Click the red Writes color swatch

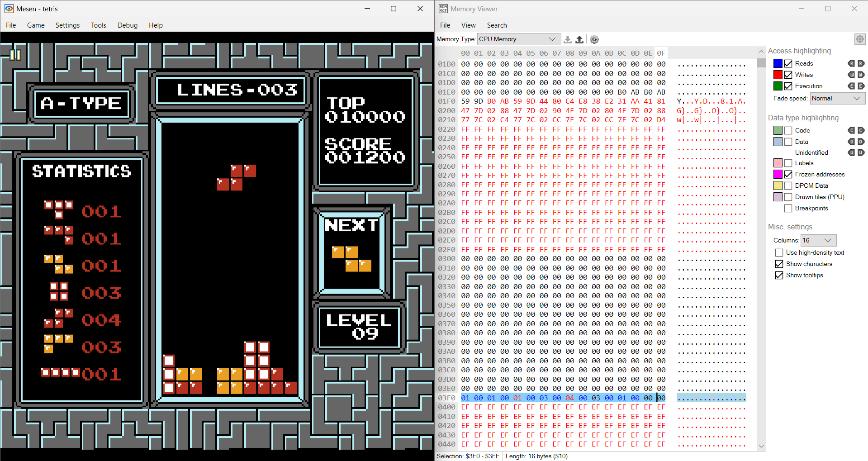[x=778, y=75]
